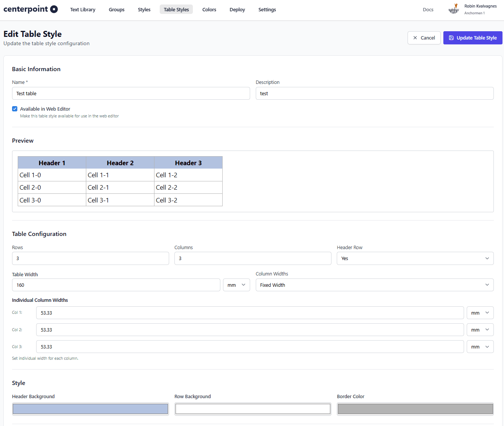
Task: Click the centerpoint logo icon
Action: pyautogui.click(x=54, y=9)
